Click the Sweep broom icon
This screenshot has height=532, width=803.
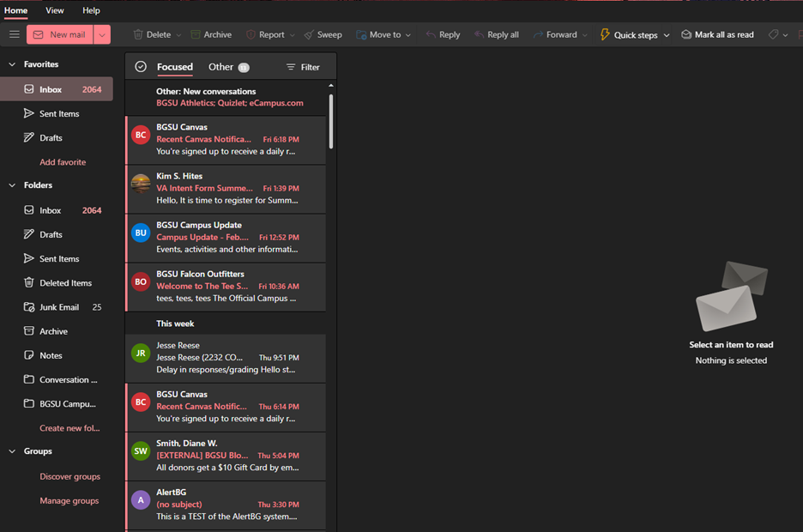[x=309, y=34]
